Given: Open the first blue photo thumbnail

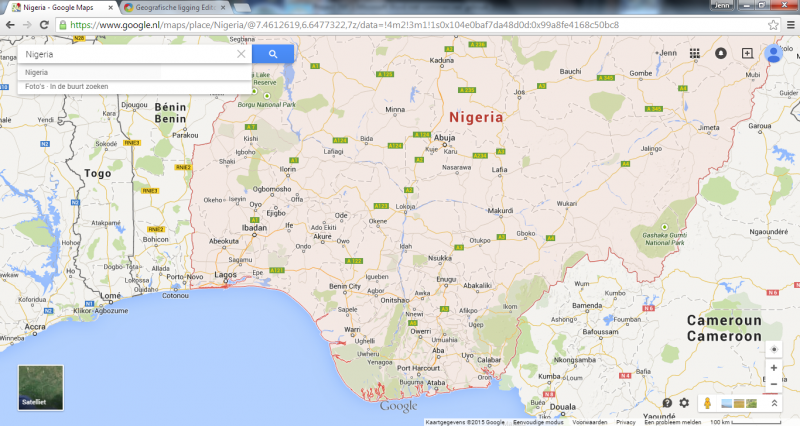Looking at the screenshot, I should coord(727,404).
